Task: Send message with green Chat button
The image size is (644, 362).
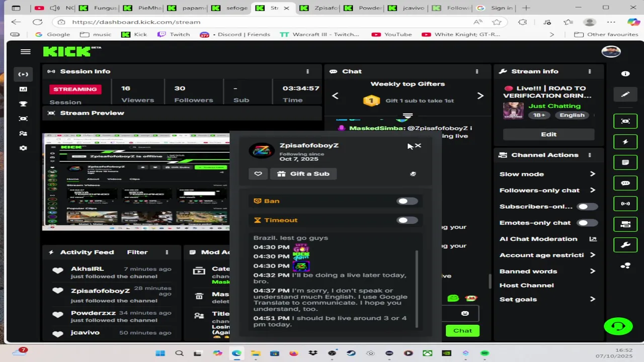Action: pos(462,330)
